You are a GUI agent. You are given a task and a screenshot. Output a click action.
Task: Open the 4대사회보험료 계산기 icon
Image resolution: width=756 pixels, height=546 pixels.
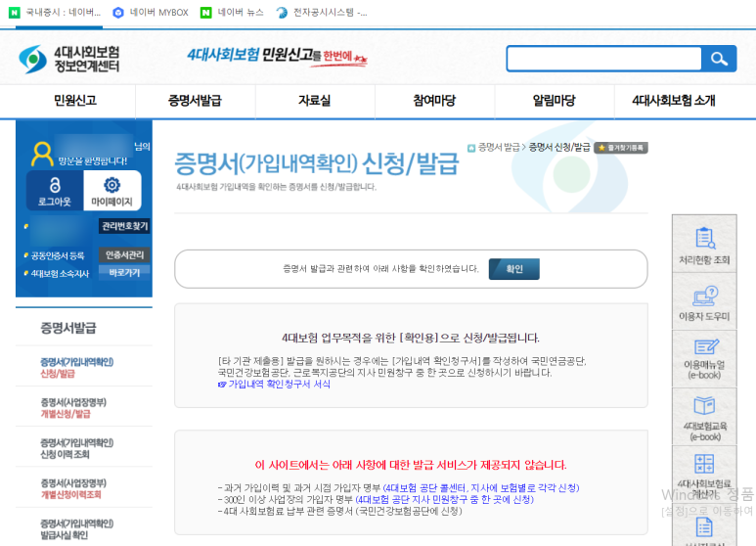(704, 476)
